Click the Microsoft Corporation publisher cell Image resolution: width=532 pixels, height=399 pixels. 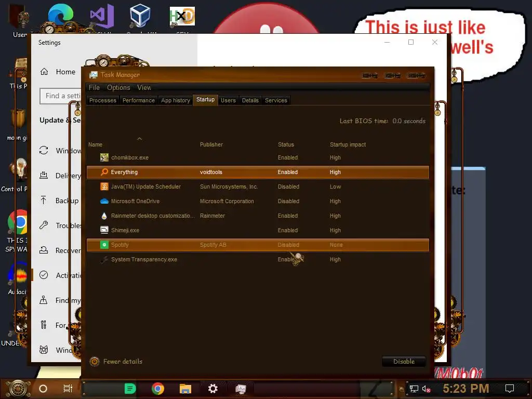click(227, 201)
